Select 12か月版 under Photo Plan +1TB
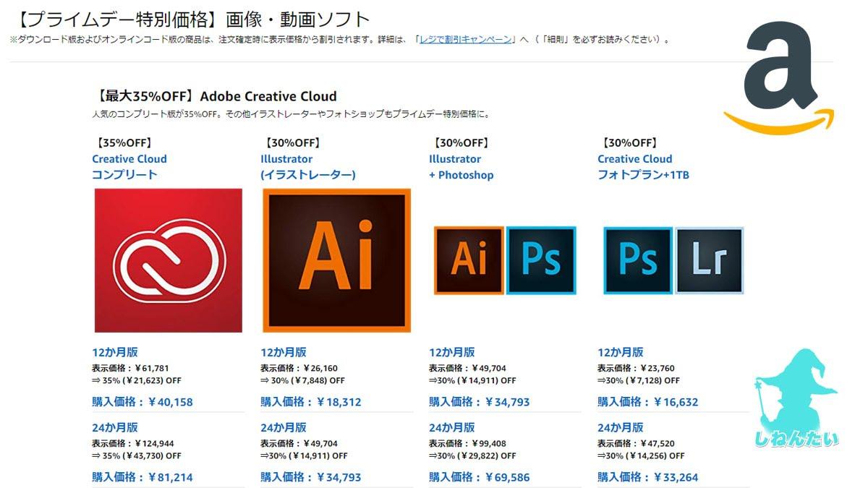The height and width of the screenshot is (488, 868). pyautogui.click(x=620, y=352)
